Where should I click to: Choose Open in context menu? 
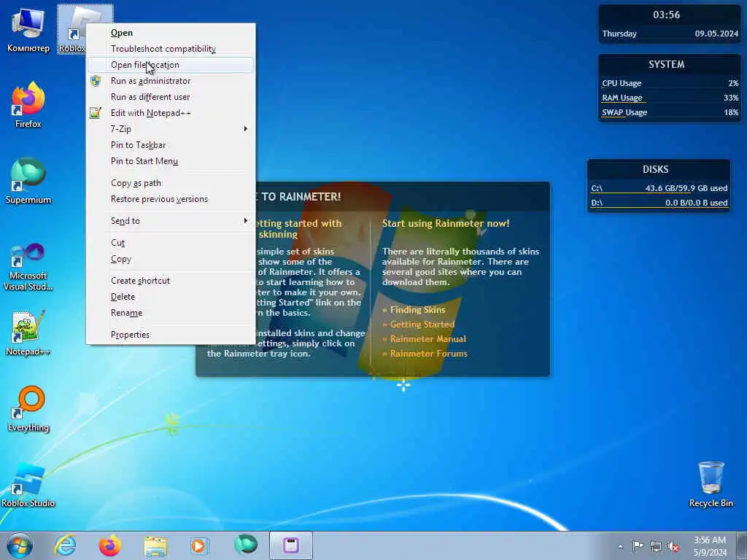[171, 33]
